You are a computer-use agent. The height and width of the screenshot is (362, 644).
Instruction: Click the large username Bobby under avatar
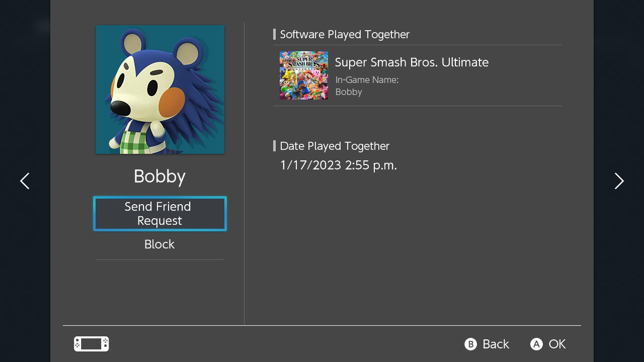[x=159, y=176]
